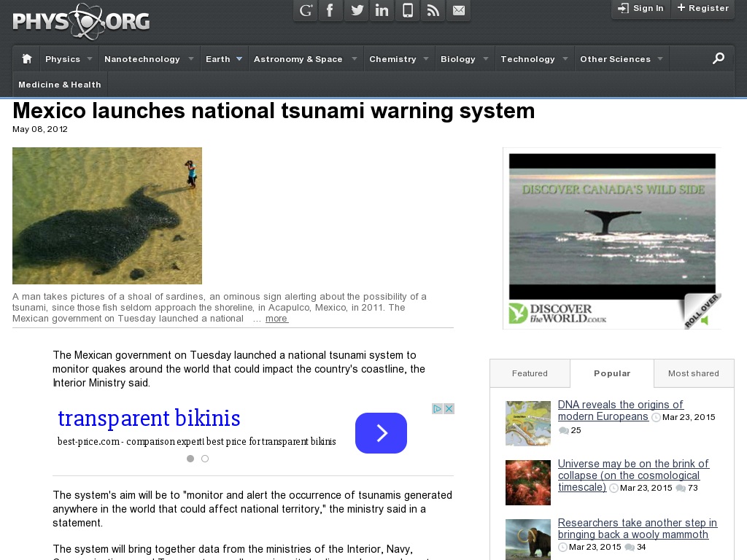Screen dimensions: 747x560
Task: Click the mobile app icon
Action: (x=407, y=10)
